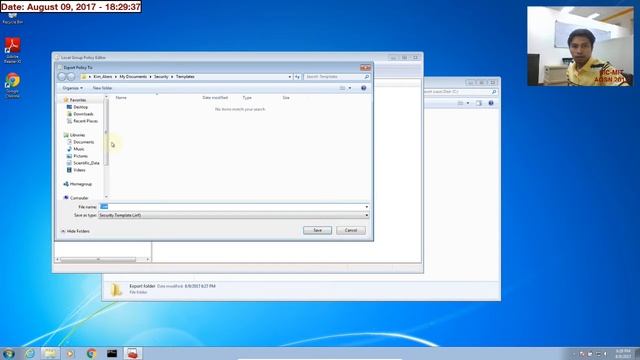640x360 pixels.
Task: Refresh the Templates folder location
Action: pyautogui.click(x=298, y=77)
